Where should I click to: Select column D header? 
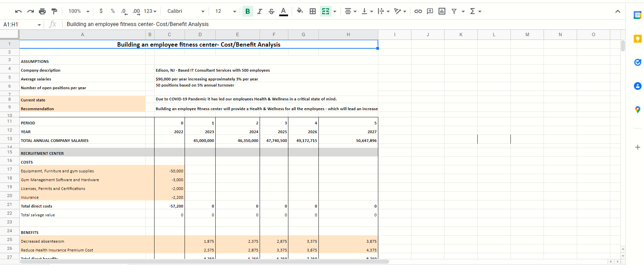(x=200, y=34)
